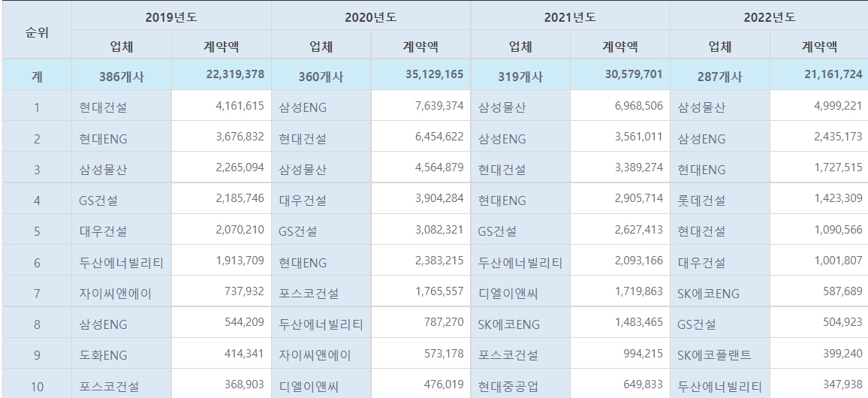Click the 1,913,709 amount
This screenshot has height=398, width=868.
(222, 260)
